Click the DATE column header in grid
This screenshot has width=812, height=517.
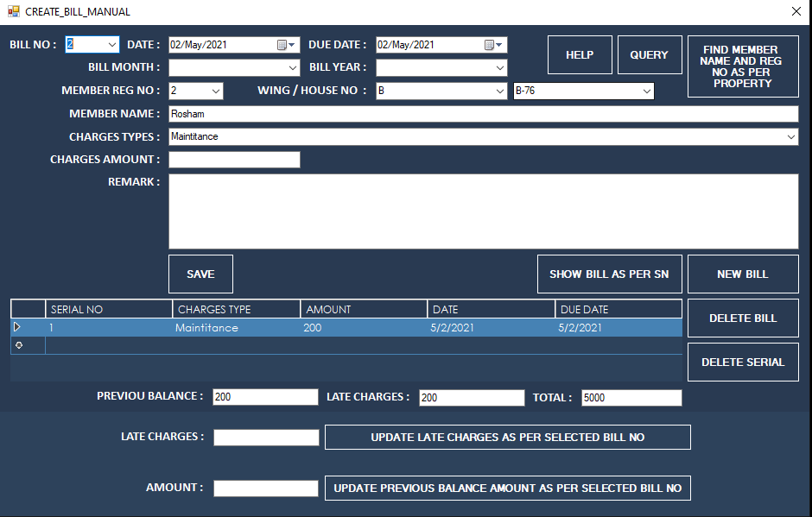click(x=492, y=310)
